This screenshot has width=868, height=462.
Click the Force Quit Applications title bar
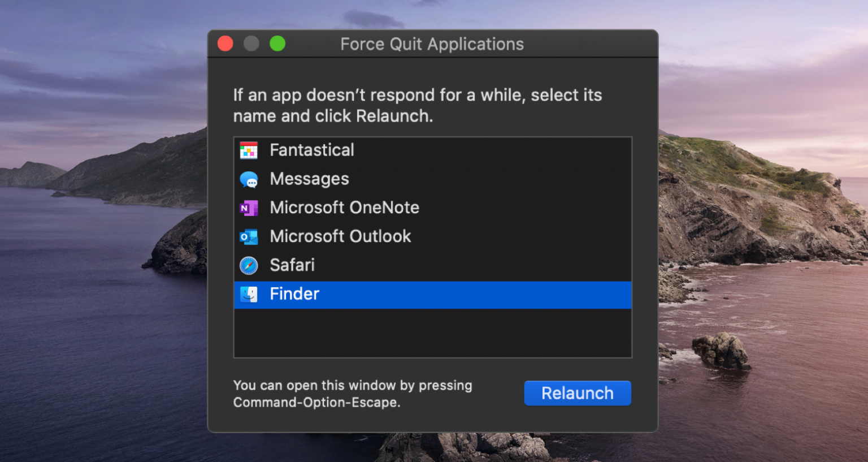point(432,44)
